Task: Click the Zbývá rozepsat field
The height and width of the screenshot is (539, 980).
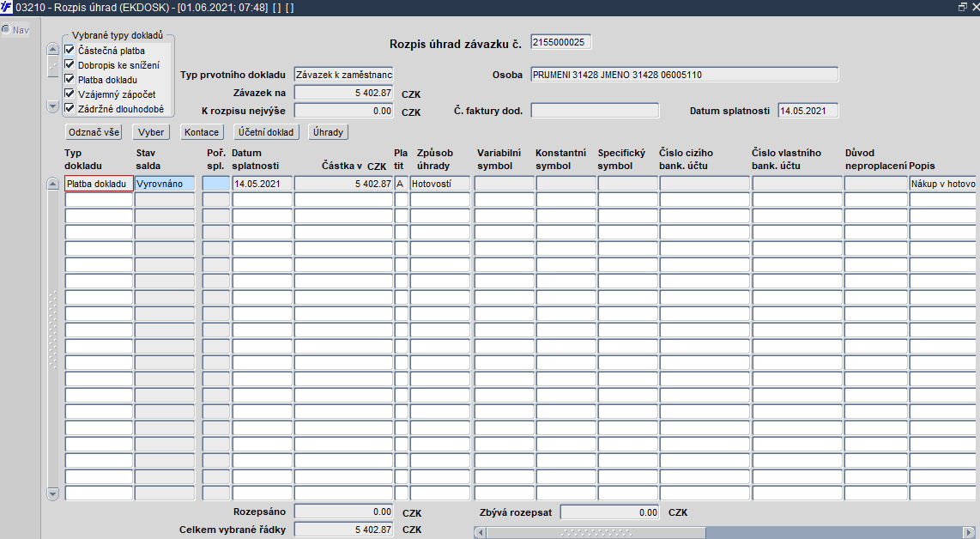Action: [610, 512]
